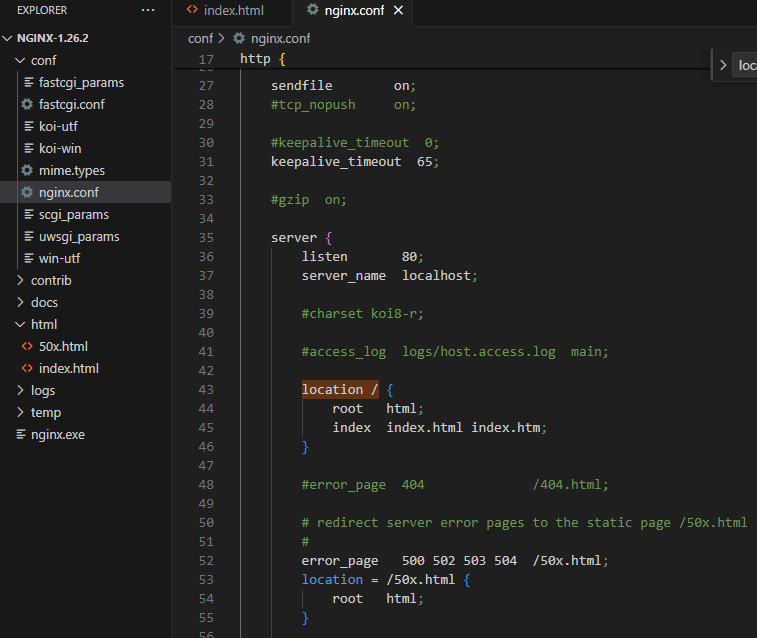Click the conf breadcrumb segment
Screen dimensions: 757x638
click(200, 39)
